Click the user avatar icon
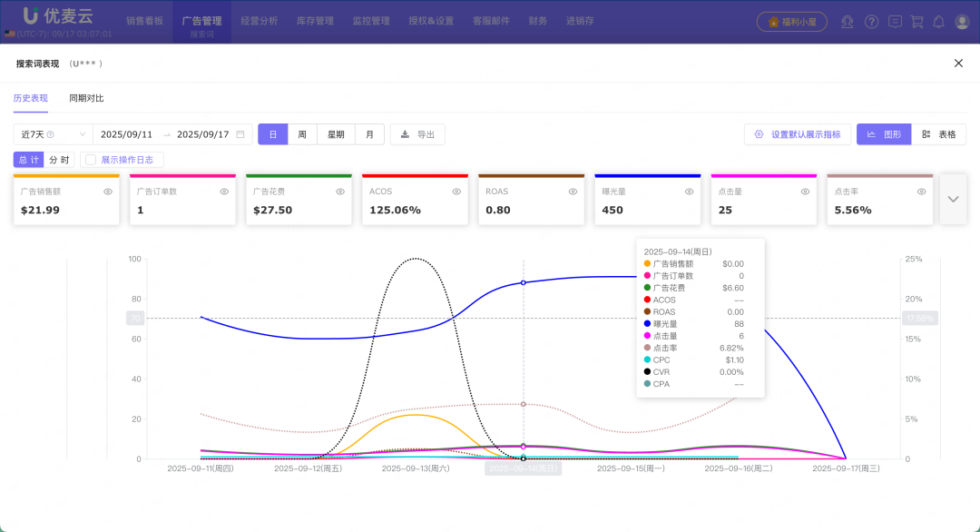980x532 pixels. point(962,22)
